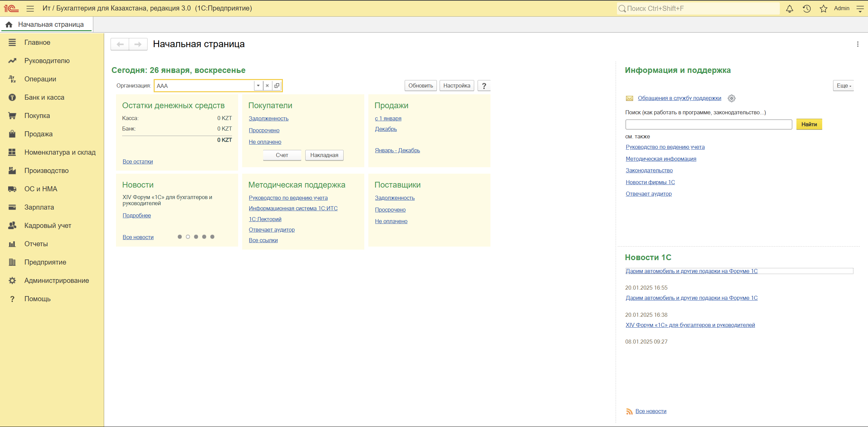Image resolution: width=868 pixels, height=427 pixels.
Task: Click the Зарплата card icon
Action: pos(12,207)
